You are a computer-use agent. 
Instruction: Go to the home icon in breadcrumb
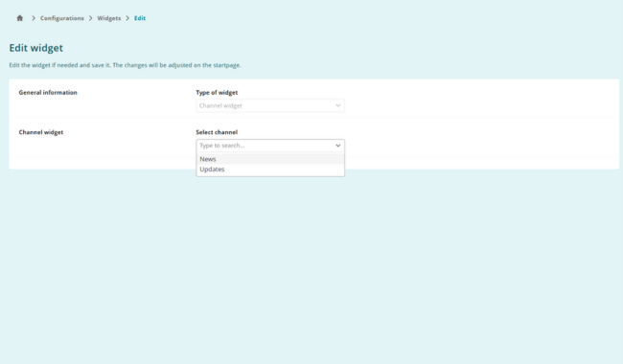point(20,18)
